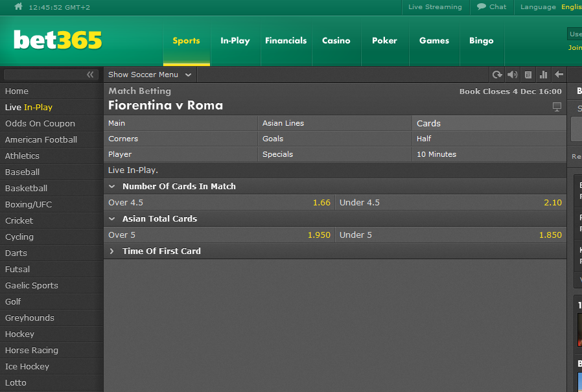Select the Cards market tab
The width and height of the screenshot is (582, 392).
[489, 123]
